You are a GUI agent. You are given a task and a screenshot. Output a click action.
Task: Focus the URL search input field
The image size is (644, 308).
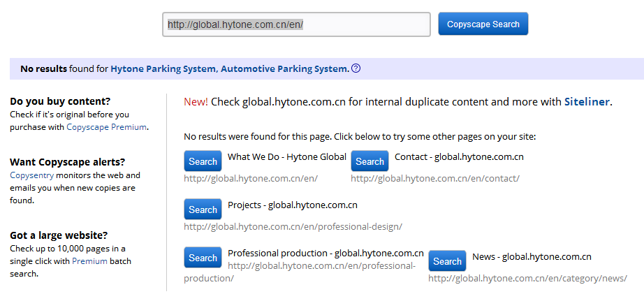296,24
